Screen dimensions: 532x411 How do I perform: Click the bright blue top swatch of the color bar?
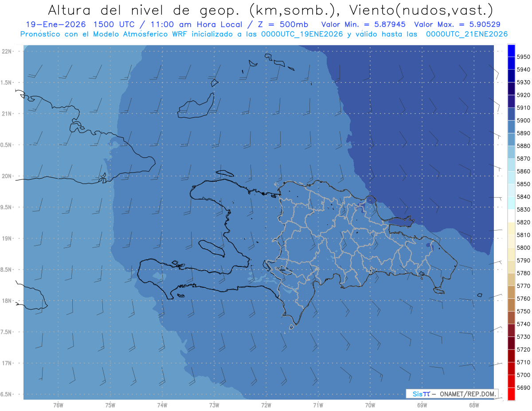tap(511, 51)
